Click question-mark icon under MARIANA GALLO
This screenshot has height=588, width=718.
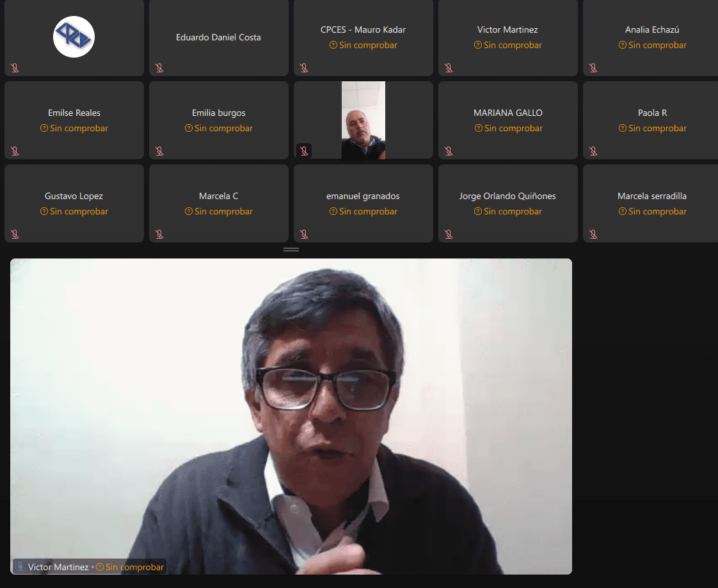click(479, 128)
